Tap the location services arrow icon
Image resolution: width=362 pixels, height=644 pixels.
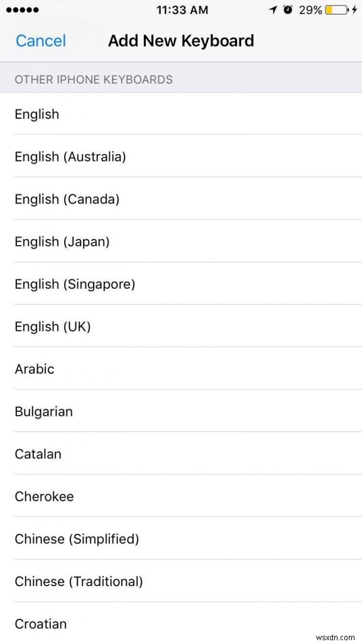coord(273,9)
